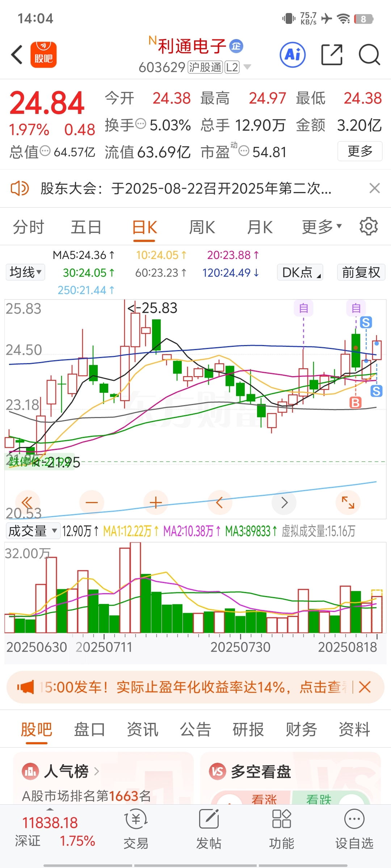Open the 财务 section tab

(x=301, y=729)
